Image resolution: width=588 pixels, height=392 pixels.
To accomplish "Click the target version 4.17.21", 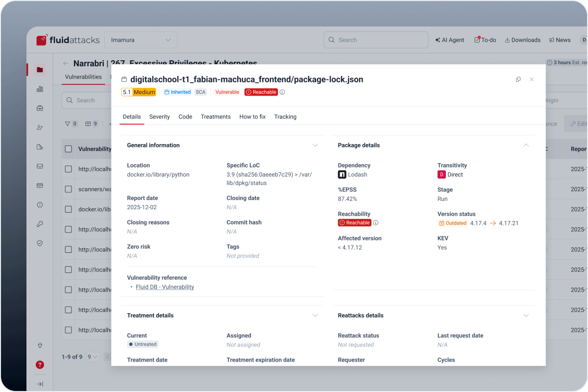I will [509, 223].
